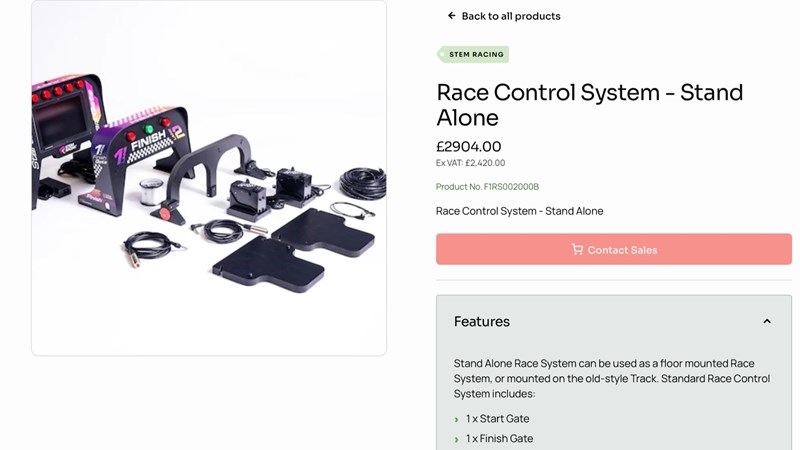Viewport: 800px width, 450px height.
Task: Click the Stand Alone Race System features paragraph
Action: pos(611,378)
